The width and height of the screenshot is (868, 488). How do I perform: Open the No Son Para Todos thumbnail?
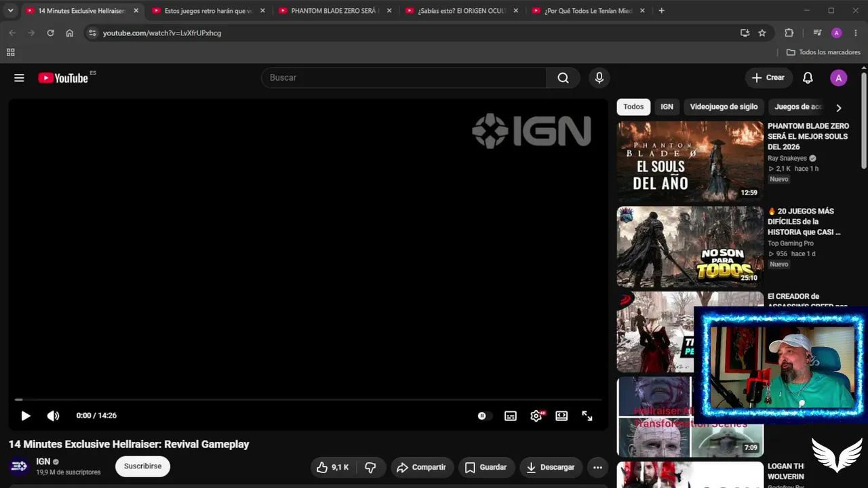[x=690, y=247]
